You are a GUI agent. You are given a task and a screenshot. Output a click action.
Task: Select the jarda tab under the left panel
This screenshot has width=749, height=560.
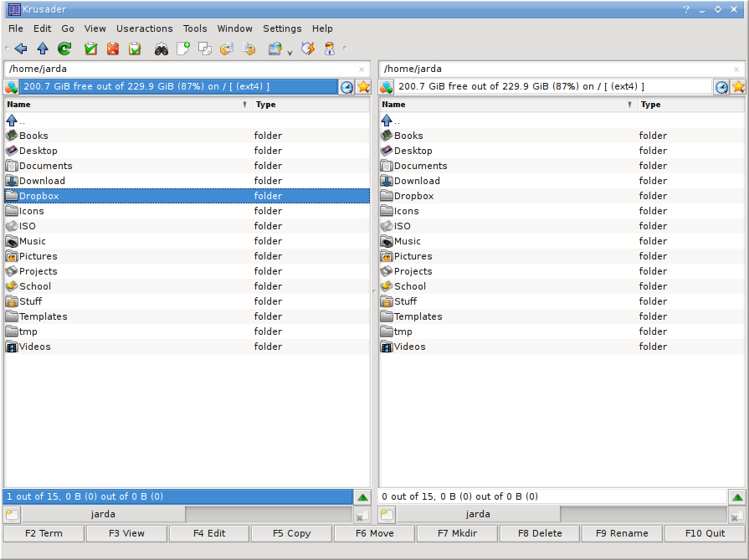point(103,515)
